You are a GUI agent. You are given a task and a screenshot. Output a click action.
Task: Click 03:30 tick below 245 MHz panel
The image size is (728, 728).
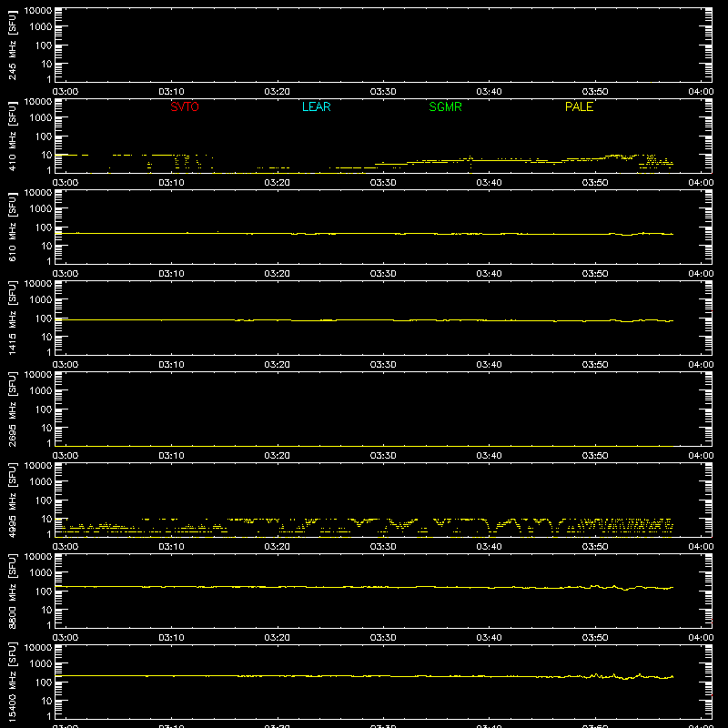pyautogui.click(x=383, y=92)
